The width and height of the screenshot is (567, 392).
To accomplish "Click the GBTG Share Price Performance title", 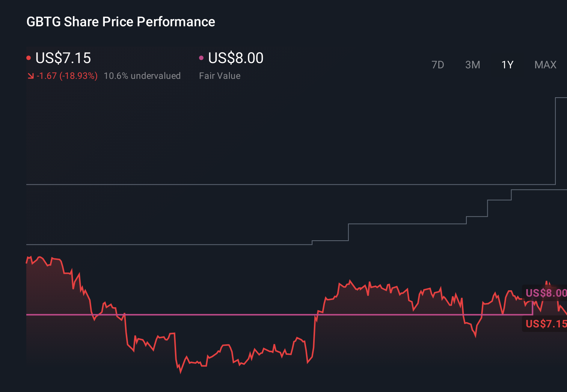I will coord(121,21).
